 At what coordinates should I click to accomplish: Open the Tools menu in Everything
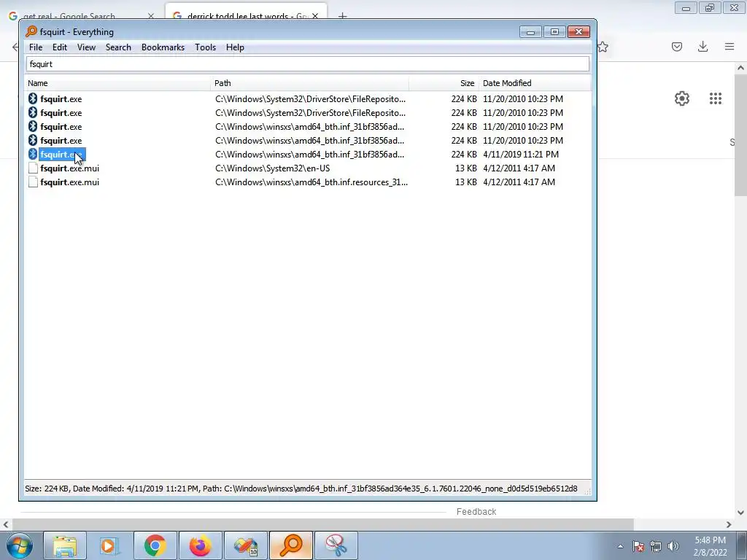point(205,47)
